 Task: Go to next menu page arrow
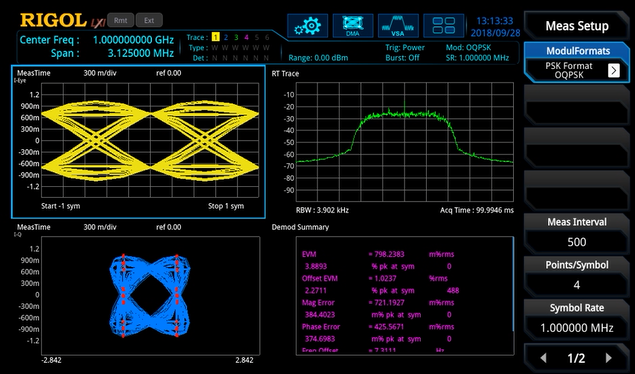(x=608, y=358)
